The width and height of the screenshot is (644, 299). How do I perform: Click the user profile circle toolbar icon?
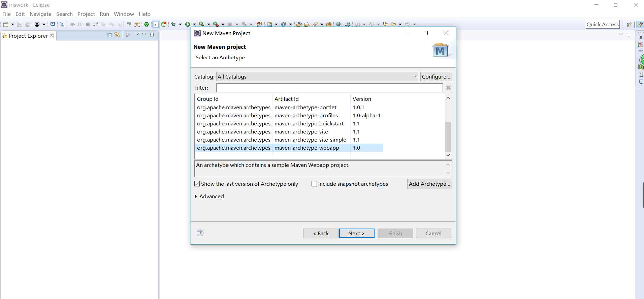[x=37, y=24]
